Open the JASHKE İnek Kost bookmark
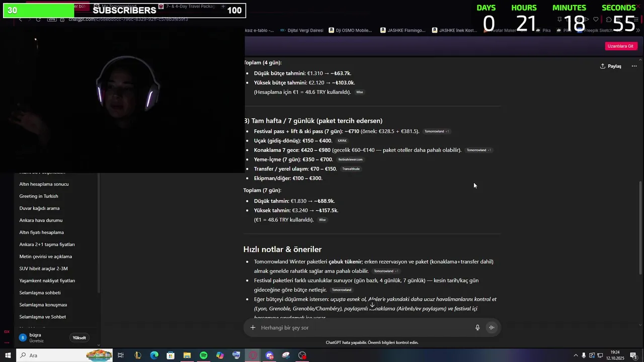Viewport: 644px width, 362px height. point(454,30)
